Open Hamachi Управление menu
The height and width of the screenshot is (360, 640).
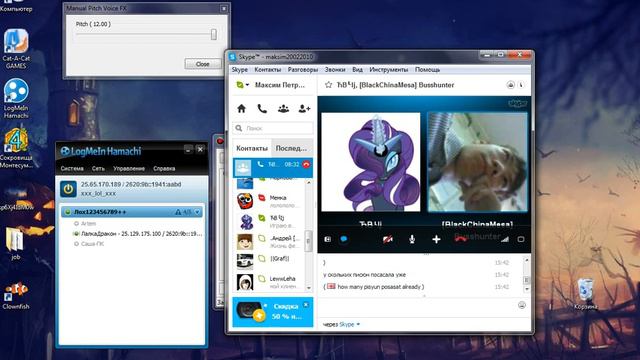click(x=129, y=169)
